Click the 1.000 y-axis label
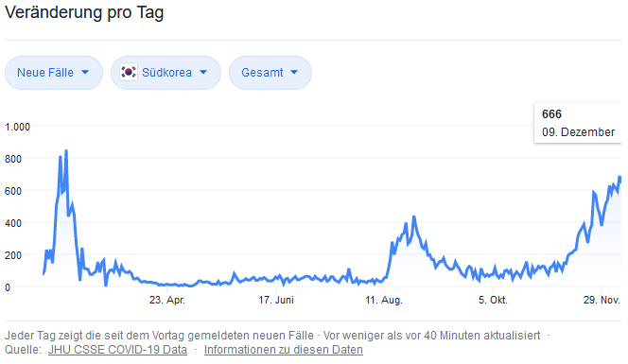Image resolution: width=628 pixels, height=364 pixels. tap(17, 127)
